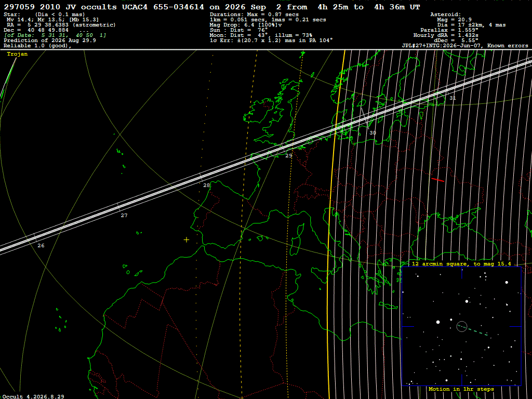Click time marker 27 on occultation path

pos(124,216)
